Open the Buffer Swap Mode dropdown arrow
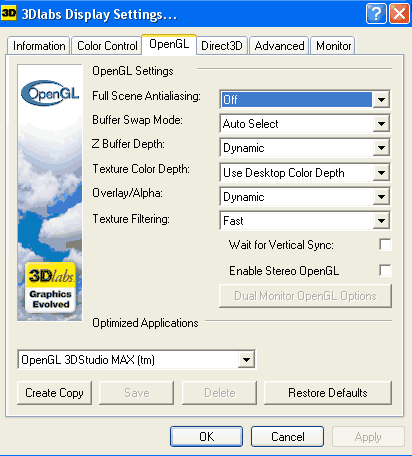The width and height of the screenshot is (412, 456). [x=381, y=124]
